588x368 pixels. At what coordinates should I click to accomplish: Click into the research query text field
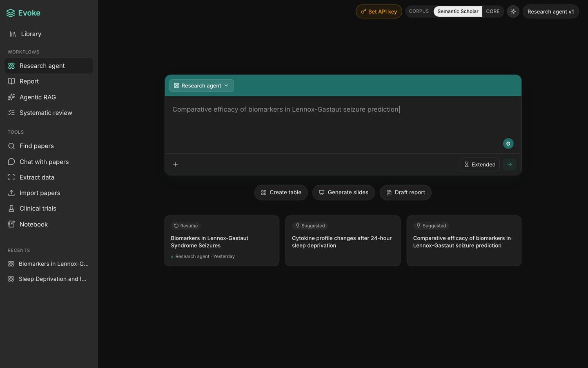click(x=343, y=125)
